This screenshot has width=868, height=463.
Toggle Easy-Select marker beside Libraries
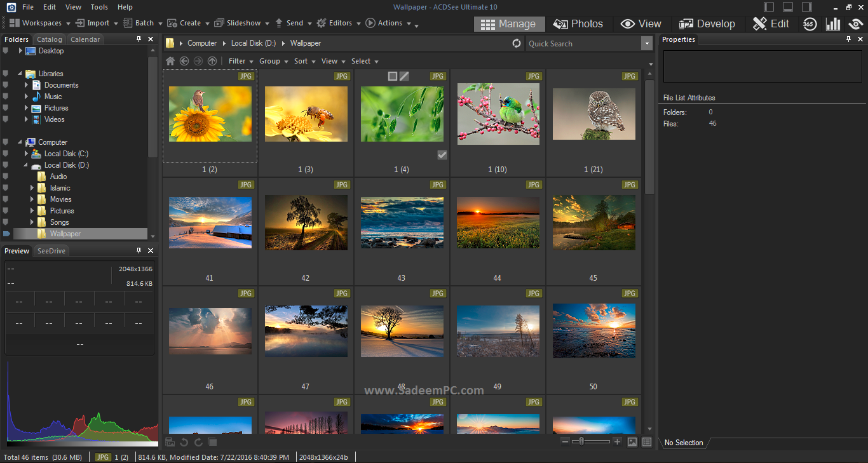point(5,74)
